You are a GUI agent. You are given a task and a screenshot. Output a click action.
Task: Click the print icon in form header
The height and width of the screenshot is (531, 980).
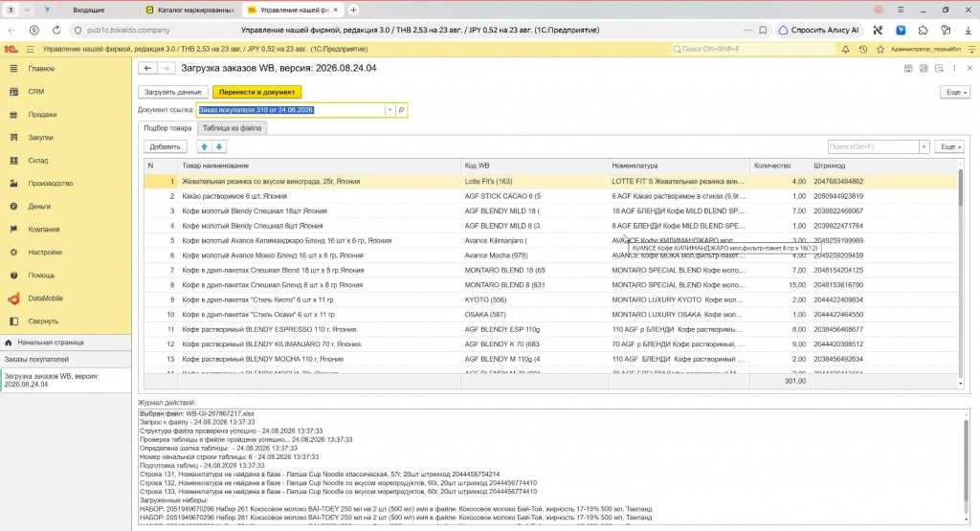pos(924,69)
